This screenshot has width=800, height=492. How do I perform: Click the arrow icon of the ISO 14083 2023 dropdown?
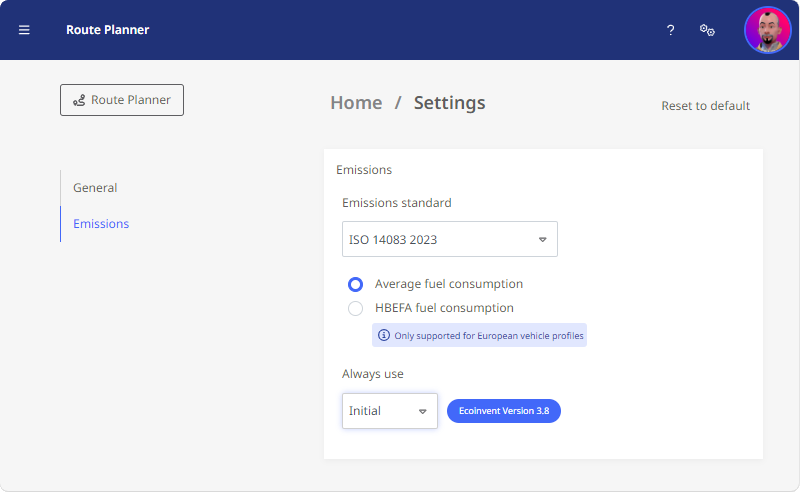(x=542, y=239)
